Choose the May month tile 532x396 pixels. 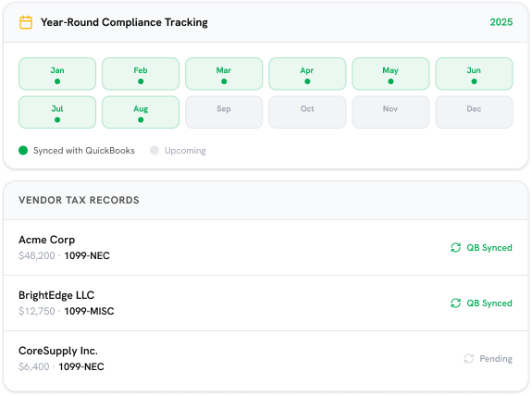(x=390, y=74)
